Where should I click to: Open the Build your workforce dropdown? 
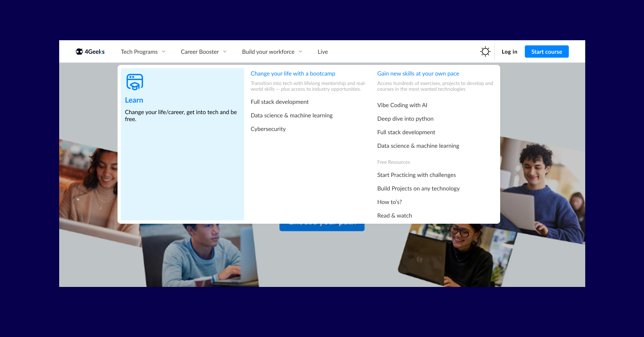click(x=272, y=51)
